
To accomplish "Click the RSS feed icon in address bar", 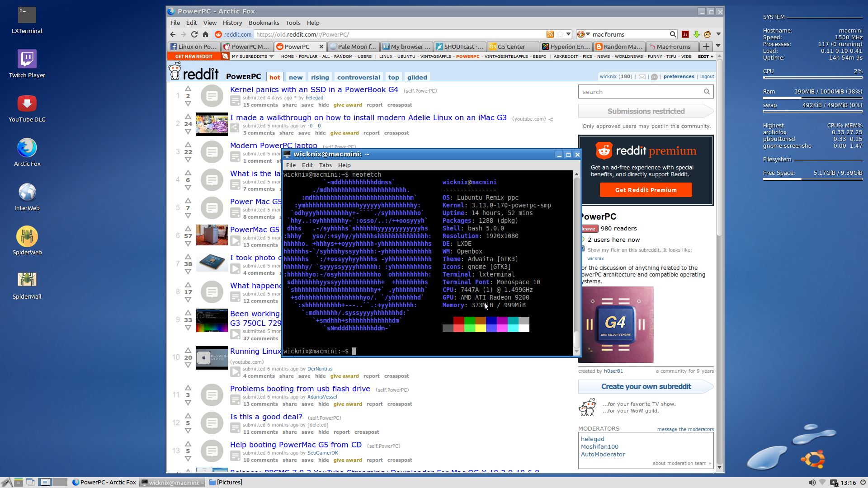I will 550,34.
